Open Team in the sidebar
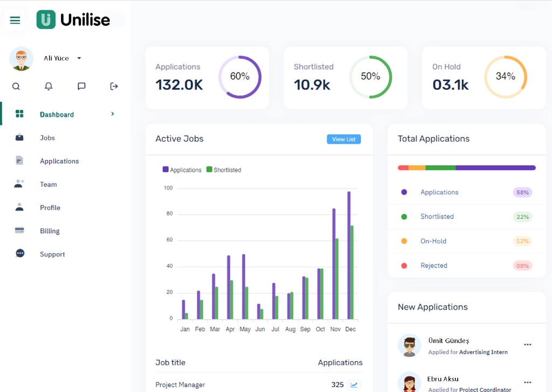552x392 pixels. point(48,184)
